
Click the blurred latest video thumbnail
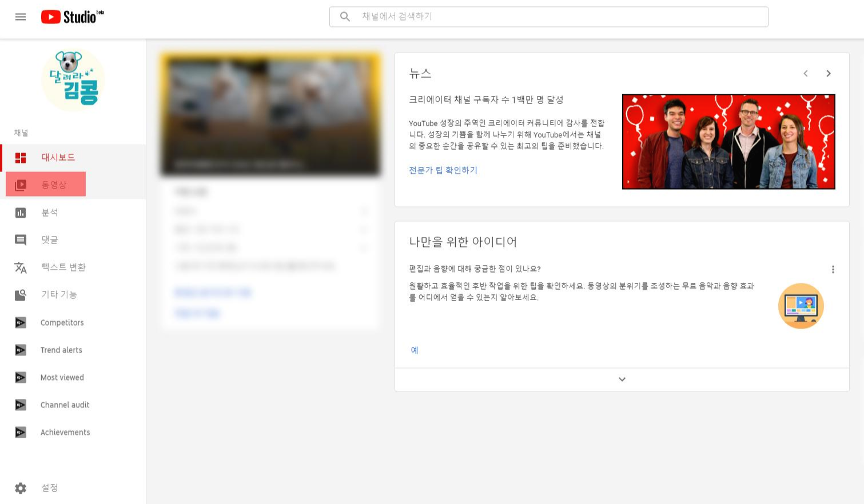(270, 114)
